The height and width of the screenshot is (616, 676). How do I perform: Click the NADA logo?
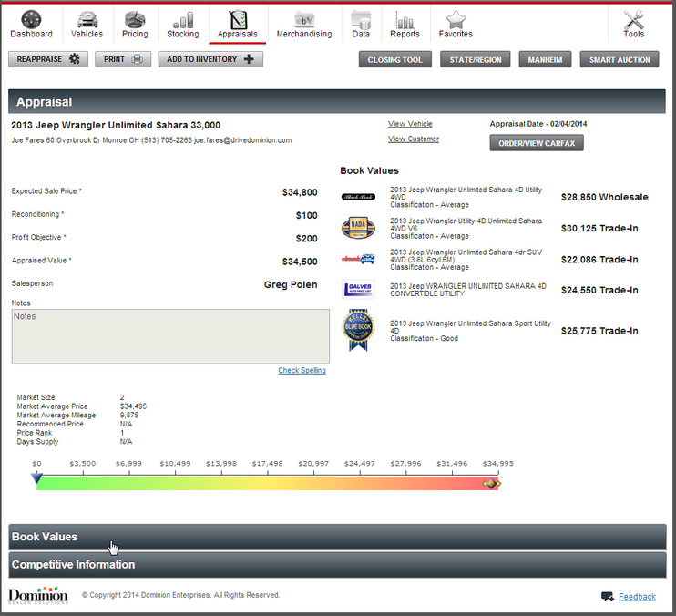pos(358,228)
